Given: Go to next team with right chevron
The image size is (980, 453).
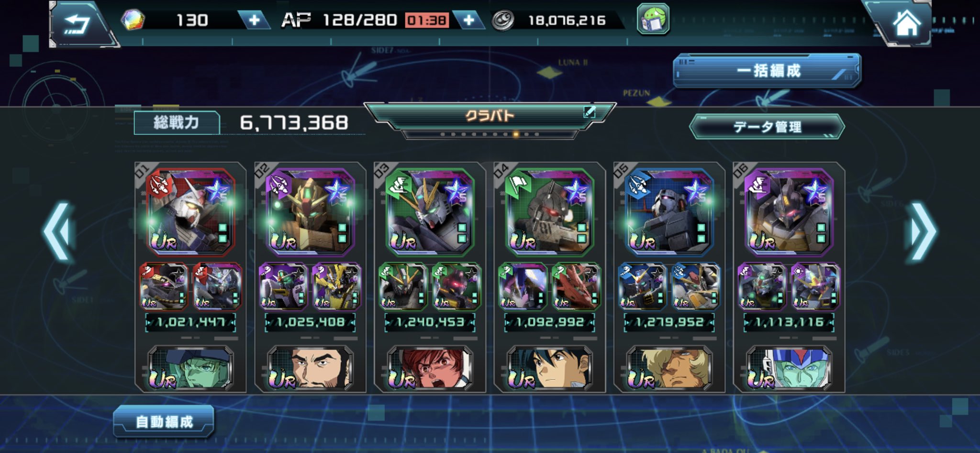Looking at the screenshot, I should [920, 231].
